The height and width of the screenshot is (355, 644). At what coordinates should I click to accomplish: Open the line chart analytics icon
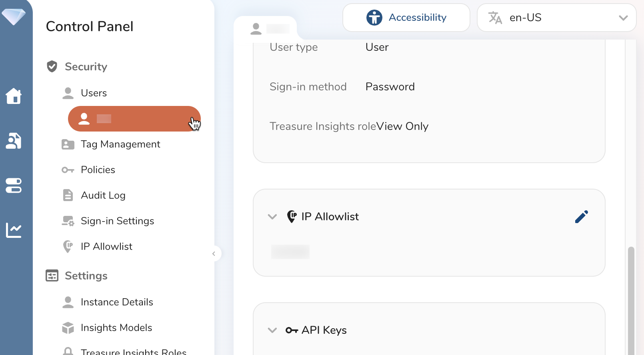(14, 230)
